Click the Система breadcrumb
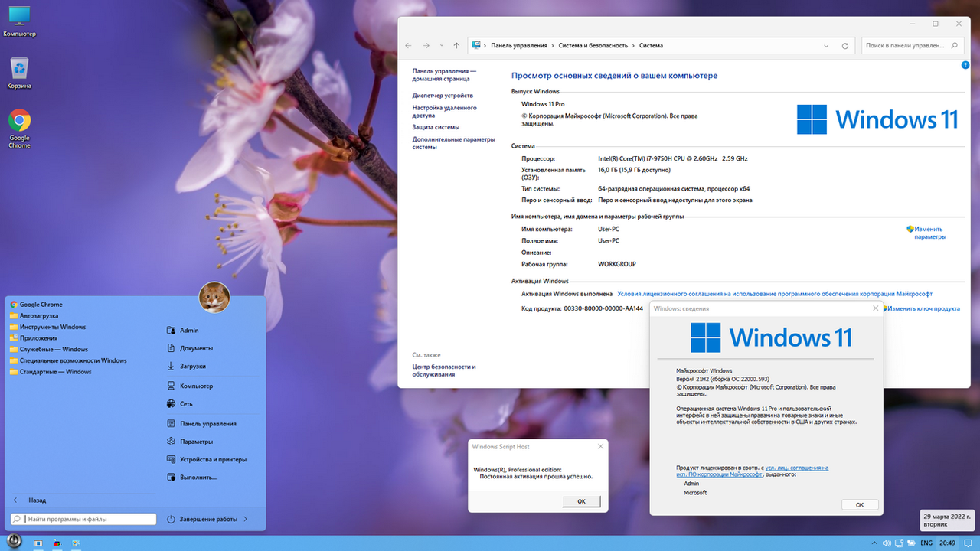 click(652, 46)
